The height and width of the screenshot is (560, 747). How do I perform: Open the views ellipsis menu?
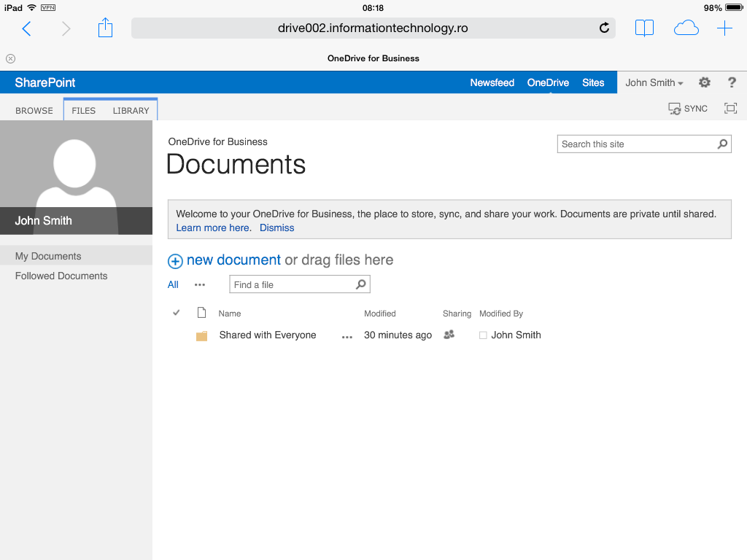click(x=200, y=285)
